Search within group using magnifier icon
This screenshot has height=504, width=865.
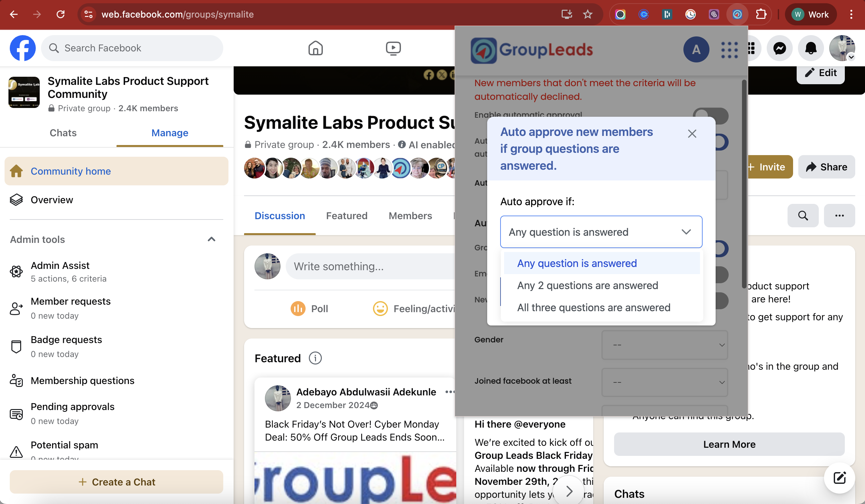(803, 216)
